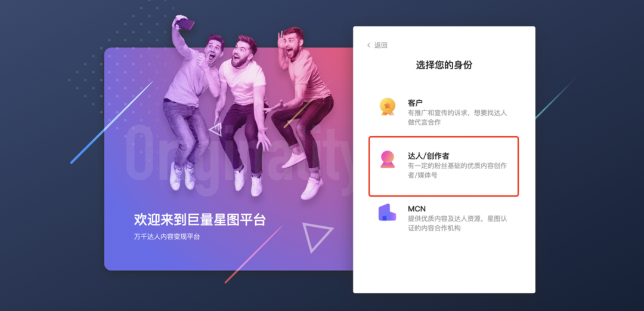The height and width of the screenshot is (311, 644).
Task: Click the purple MCN building icon
Action: click(387, 213)
